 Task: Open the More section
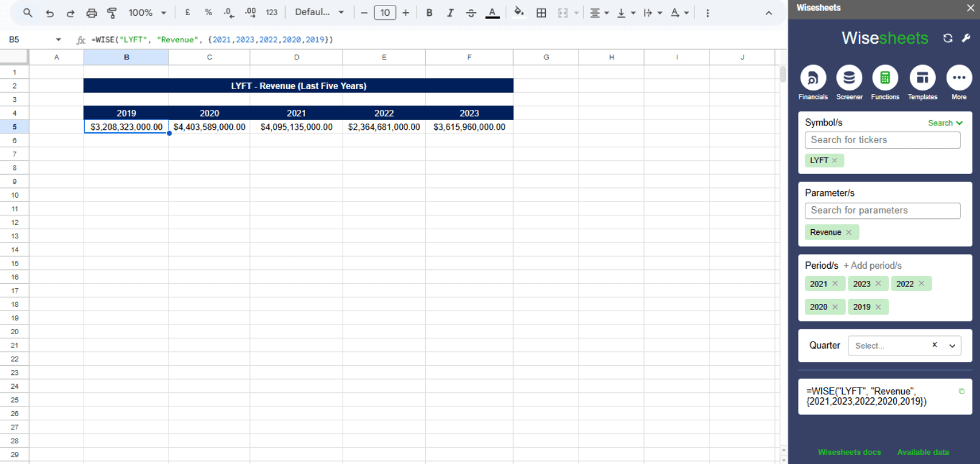tap(959, 82)
